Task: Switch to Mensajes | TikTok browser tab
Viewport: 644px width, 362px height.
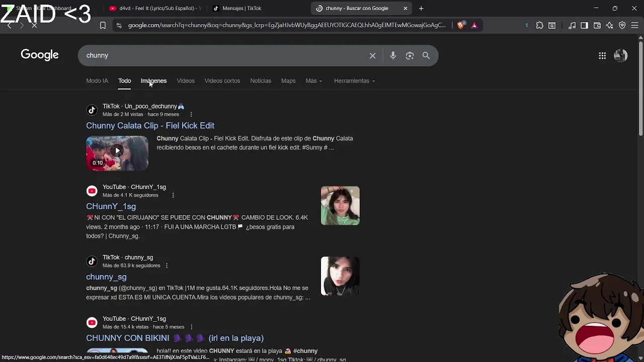Action: pos(242,8)
